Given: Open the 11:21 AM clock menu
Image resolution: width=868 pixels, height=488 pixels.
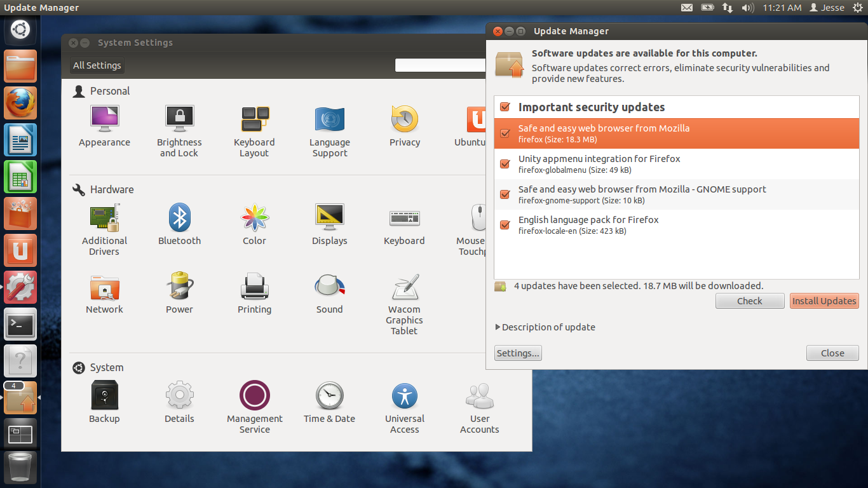Looking at the screenshot, I should [x=782, y=8].
